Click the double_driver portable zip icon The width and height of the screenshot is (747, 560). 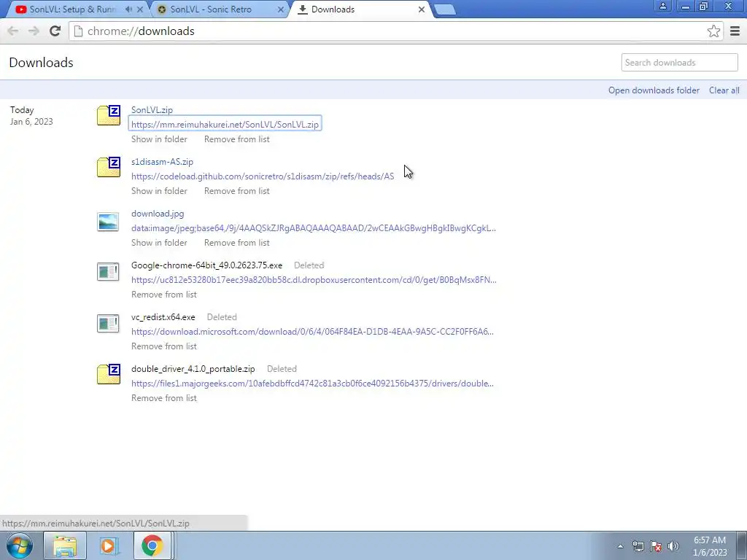click(109, 374)
